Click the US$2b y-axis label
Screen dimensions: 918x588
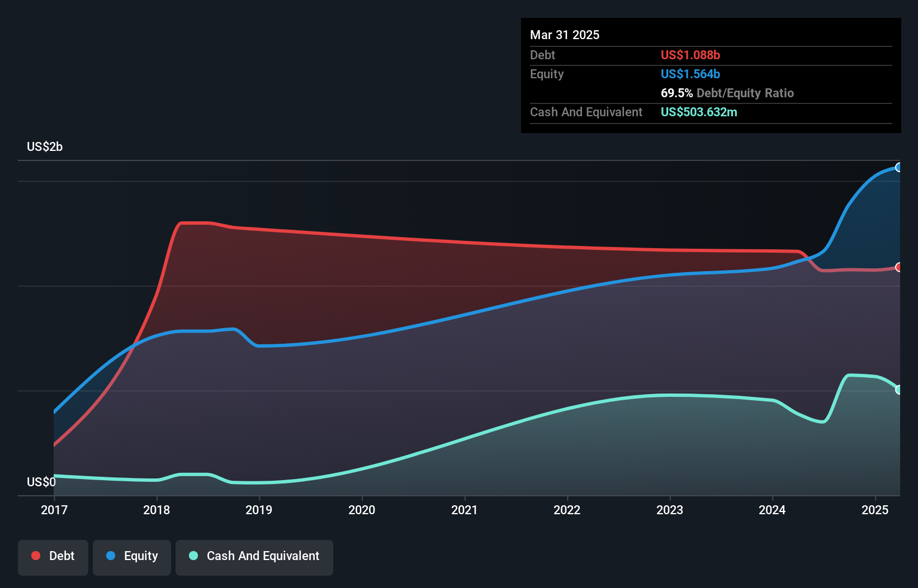45,147
